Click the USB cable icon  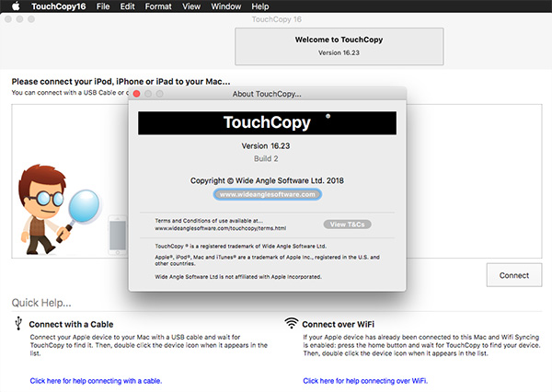tap(18, 323)
